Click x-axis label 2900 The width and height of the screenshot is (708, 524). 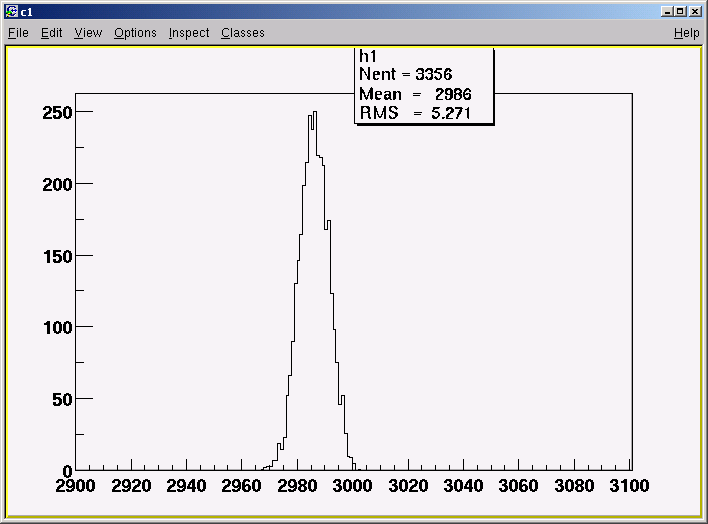click(75, 486)
